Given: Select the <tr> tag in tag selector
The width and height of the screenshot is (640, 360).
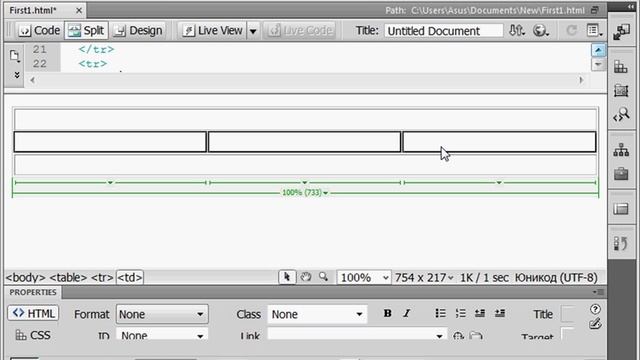Looking at the screenshot, I should pos(102,278).
